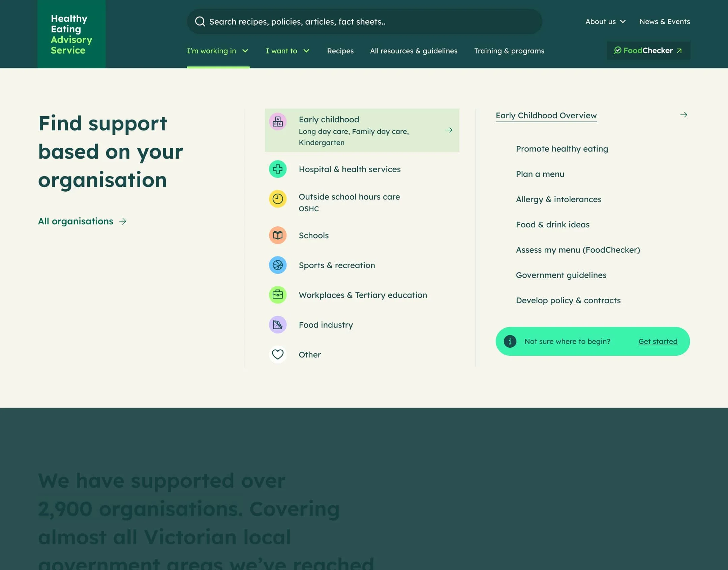The image size is (728, 570).
Task: Click the Food industry icon
Action: [277, 325]
